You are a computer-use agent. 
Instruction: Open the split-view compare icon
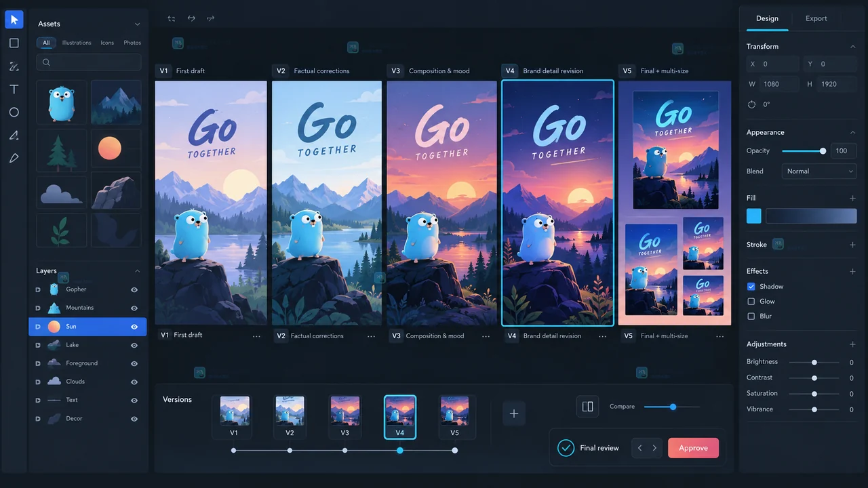point(587,407)
